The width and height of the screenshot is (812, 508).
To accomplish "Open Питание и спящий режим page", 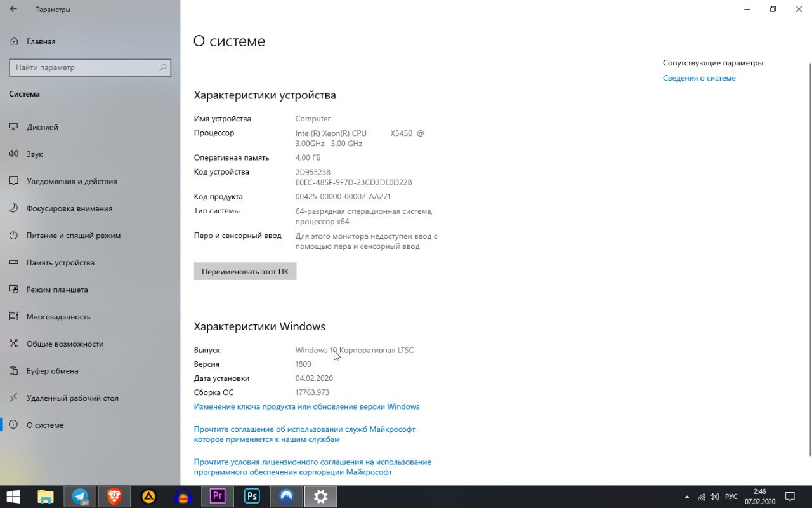I will coord(90,236).
